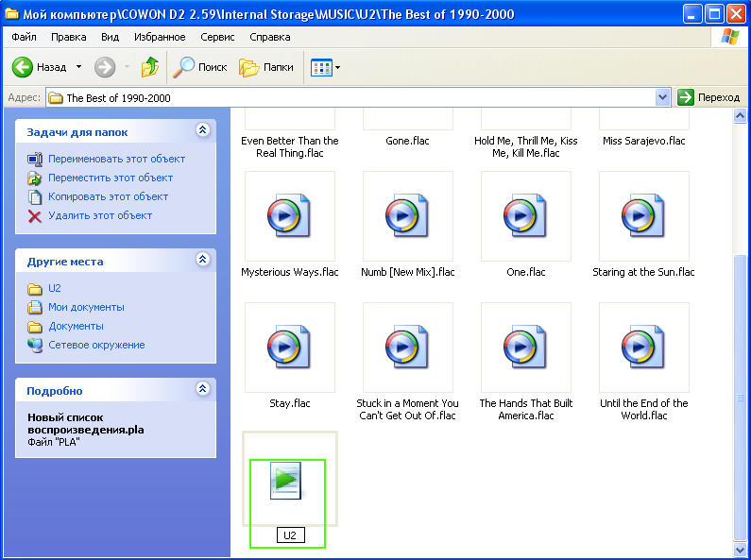Click the Miss Sarajevo.flac label
Image resolution: width=751 pixels, height=560 pixels.
pyautogui.click(x=643, y=141)
